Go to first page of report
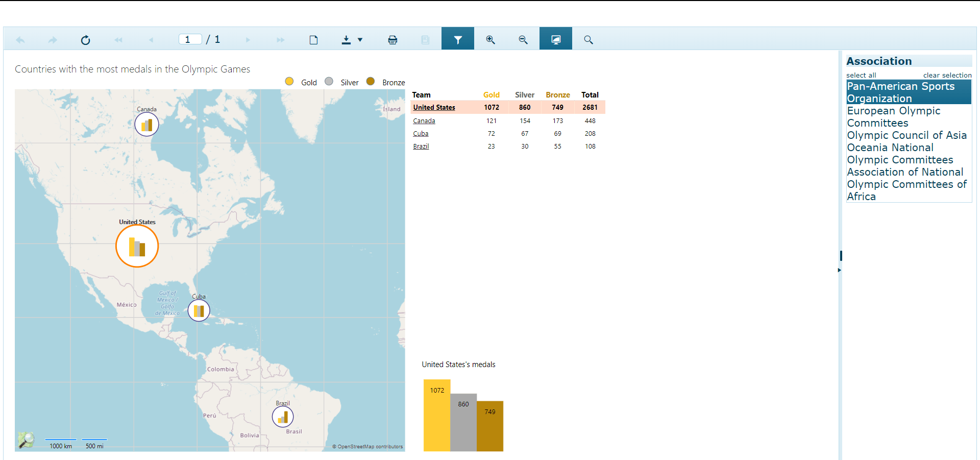This screenshot has width=980, height=460. pyautogui.click(x=118, y=40)
